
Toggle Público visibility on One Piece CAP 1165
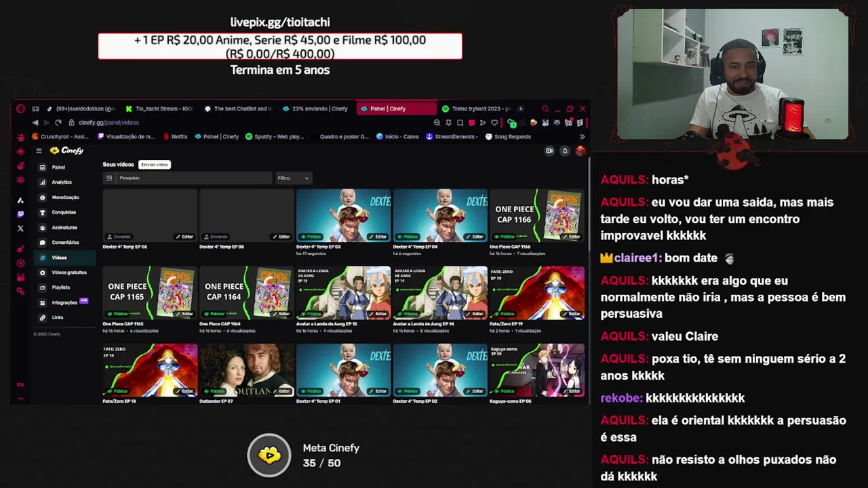pos(118,314)
